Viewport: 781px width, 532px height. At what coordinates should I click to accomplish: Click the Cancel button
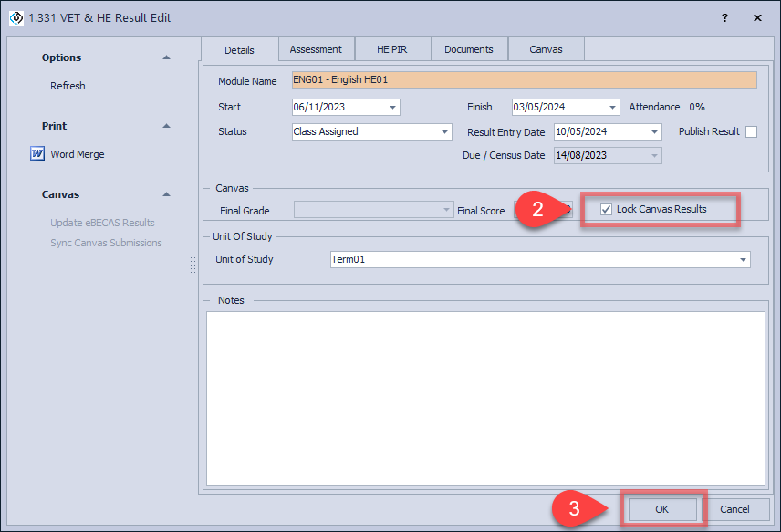click(734, 509)
